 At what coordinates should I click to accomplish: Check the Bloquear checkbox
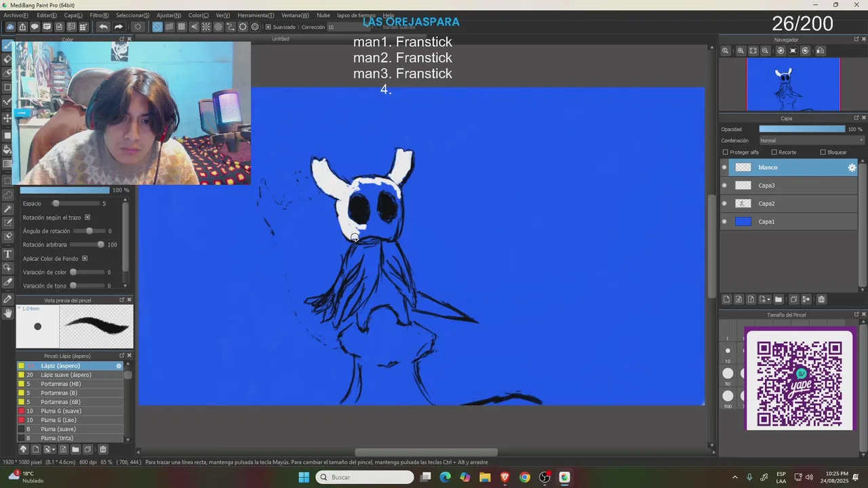coord(823,152)
